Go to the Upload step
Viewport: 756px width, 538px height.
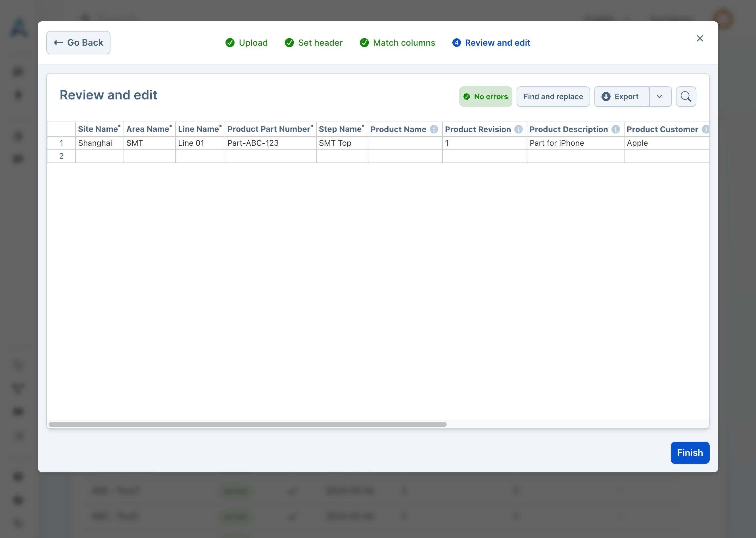click(x=247, y=43)
